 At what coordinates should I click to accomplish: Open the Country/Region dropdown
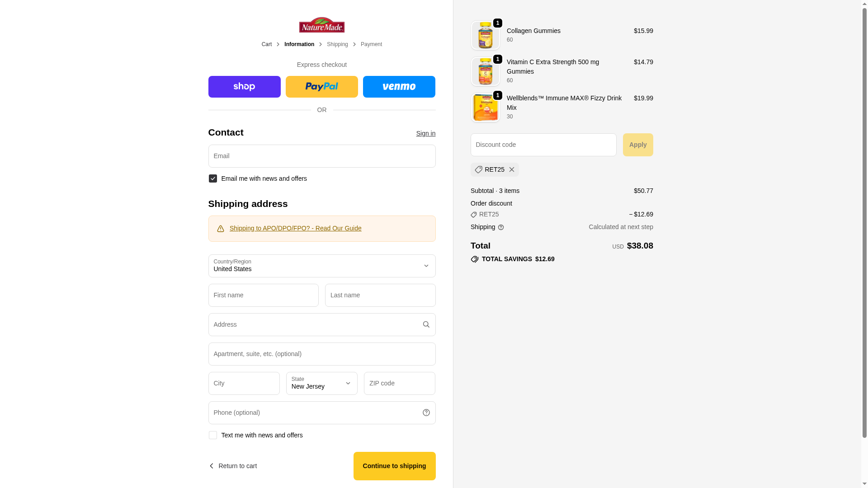coord(322,266)
